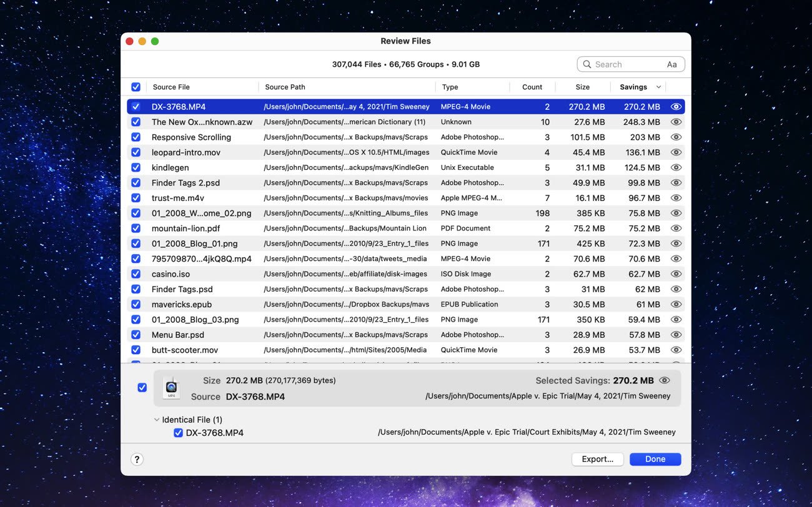Preview trust-me.m4v with eye icon
This screenshot has height=507, width=812.
point(675,198)
